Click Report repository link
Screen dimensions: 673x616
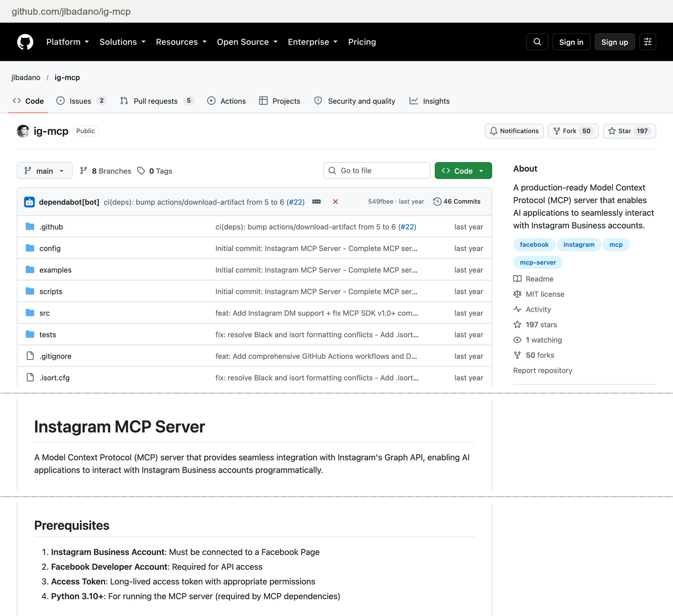click(x=543, y=371)
